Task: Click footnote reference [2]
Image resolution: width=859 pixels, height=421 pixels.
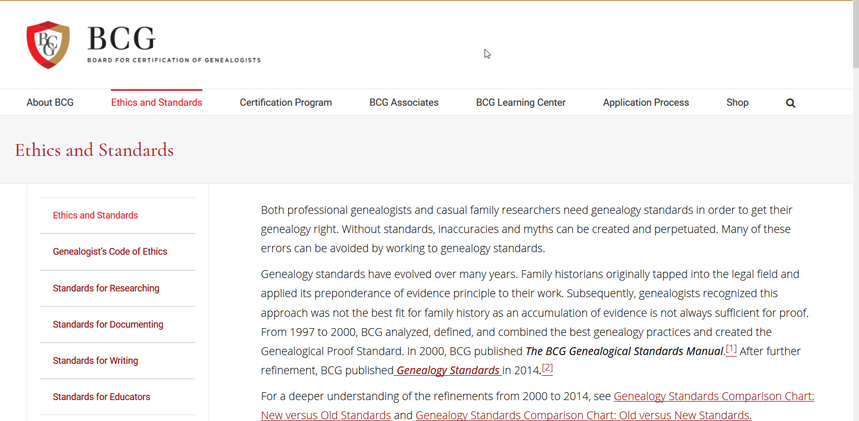Action: [547, 369]
